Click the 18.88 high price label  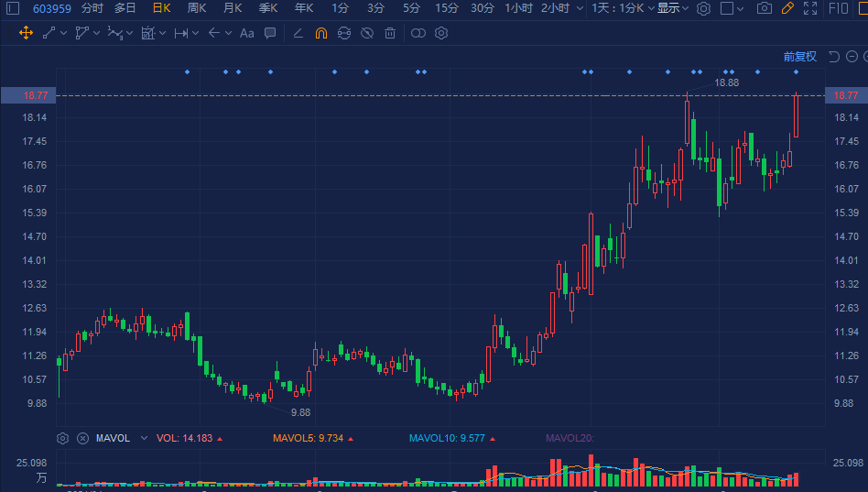[x=726, y=82]
